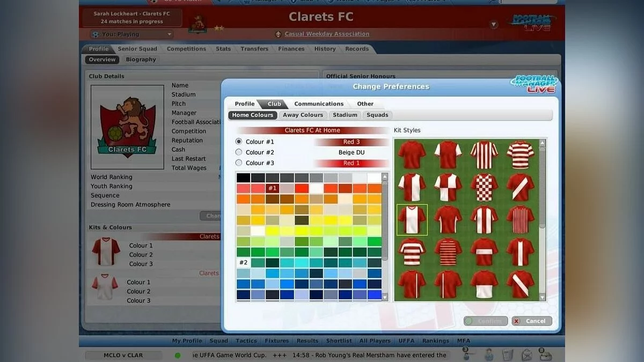Select the checkered kit style
Screen dimensions: 644x362
484,187
